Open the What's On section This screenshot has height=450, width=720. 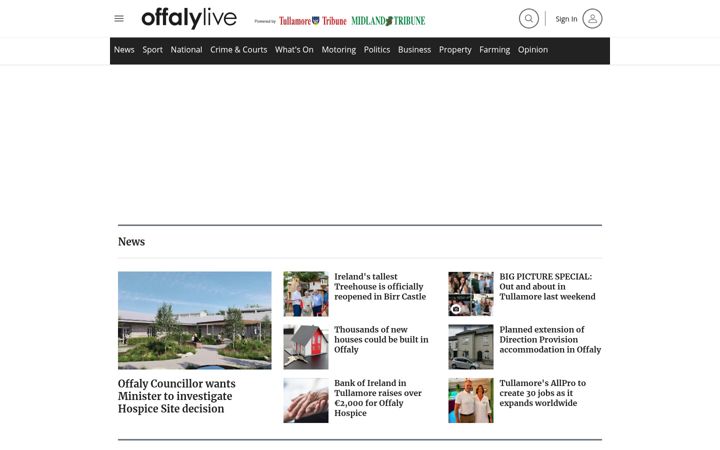294,50
